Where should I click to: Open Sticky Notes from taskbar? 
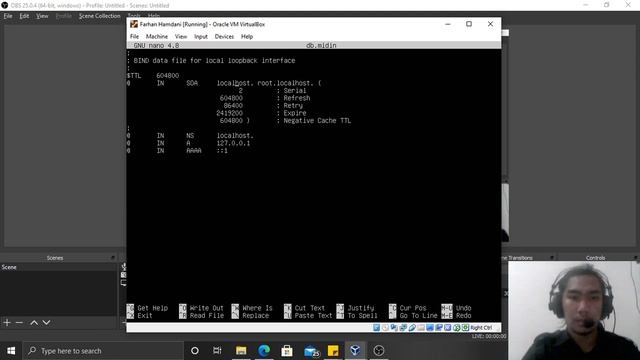coord(333,351)
